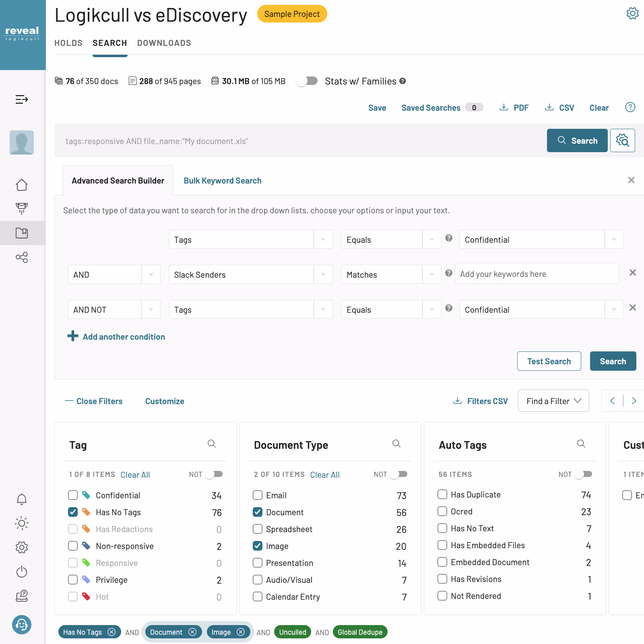Open the first Tags field dropdown

[x=251, y=239]
